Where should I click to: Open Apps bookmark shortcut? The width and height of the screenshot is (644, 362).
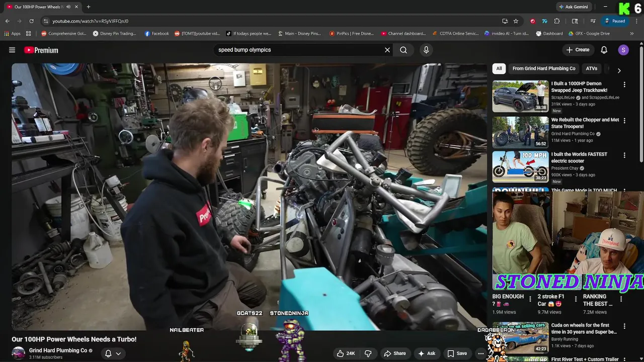click(13, 34)
